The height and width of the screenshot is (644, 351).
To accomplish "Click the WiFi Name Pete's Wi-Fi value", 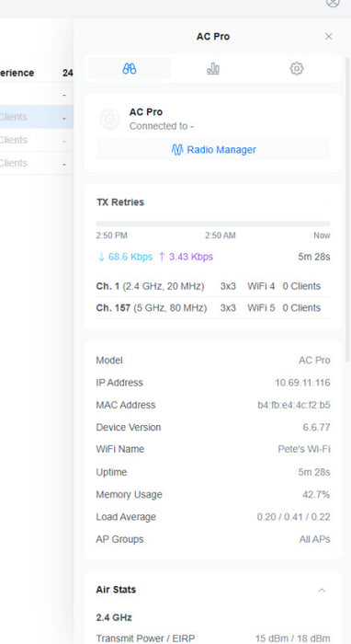I will point(304,449).
